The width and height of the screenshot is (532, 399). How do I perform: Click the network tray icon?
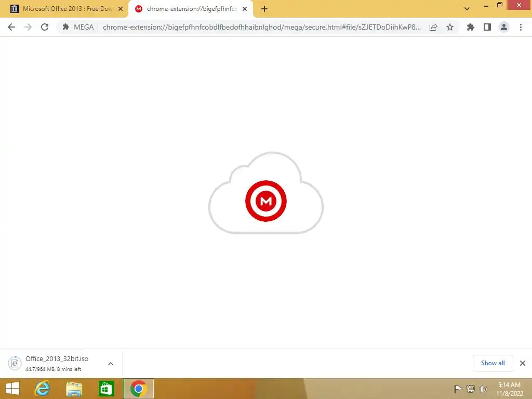point(471,389)
